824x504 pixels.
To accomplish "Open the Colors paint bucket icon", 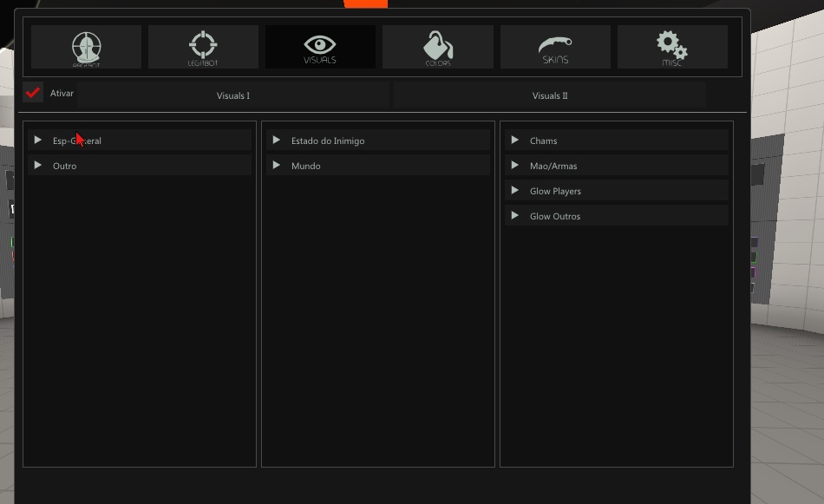I will coord(437,47).
